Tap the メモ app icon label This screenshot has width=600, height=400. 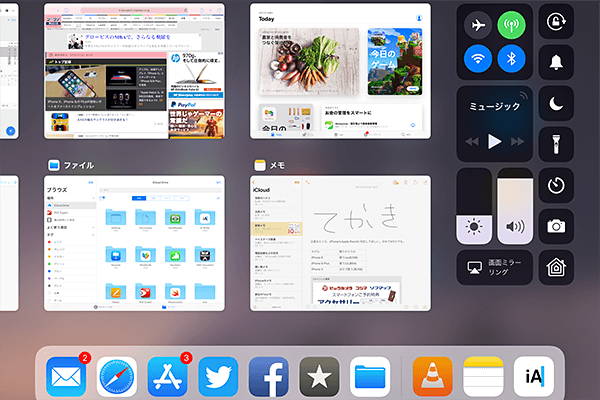pyautogui.click(x=270, y=165)
